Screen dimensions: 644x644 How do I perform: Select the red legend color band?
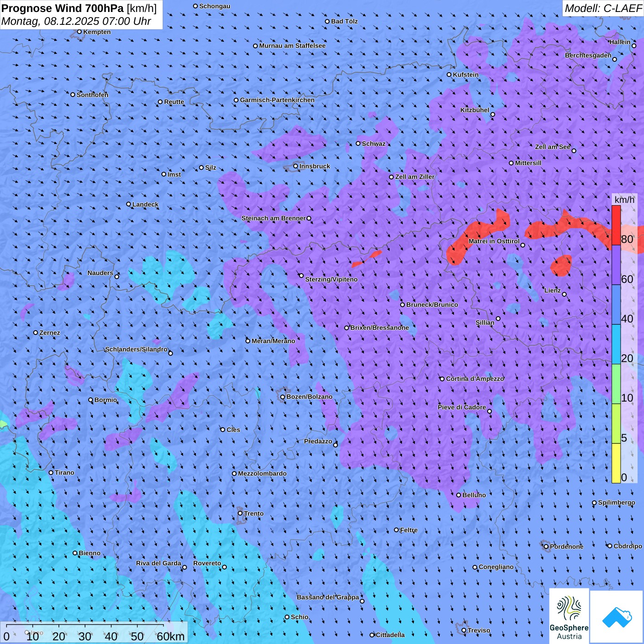click(616, 225)
